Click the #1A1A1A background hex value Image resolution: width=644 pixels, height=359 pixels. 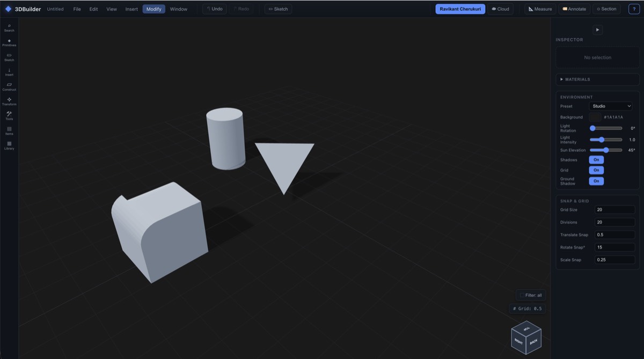pyautogui.click(x=613, y=117)
